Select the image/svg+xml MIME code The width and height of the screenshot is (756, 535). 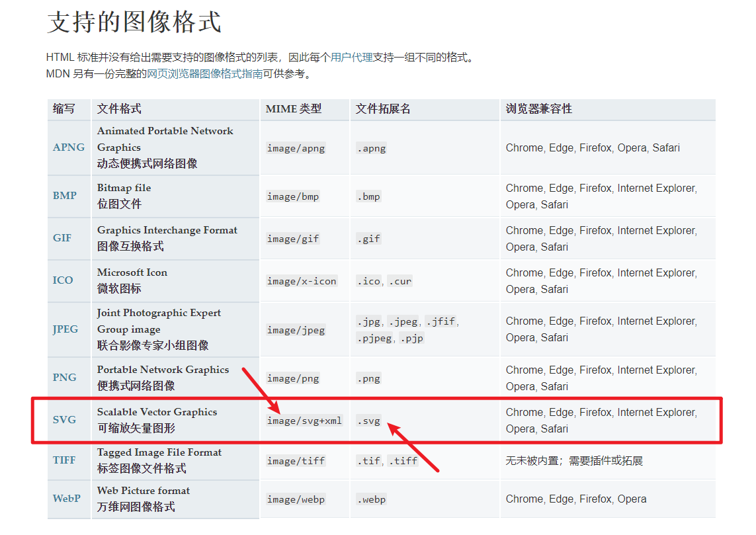tap(305, 421)
